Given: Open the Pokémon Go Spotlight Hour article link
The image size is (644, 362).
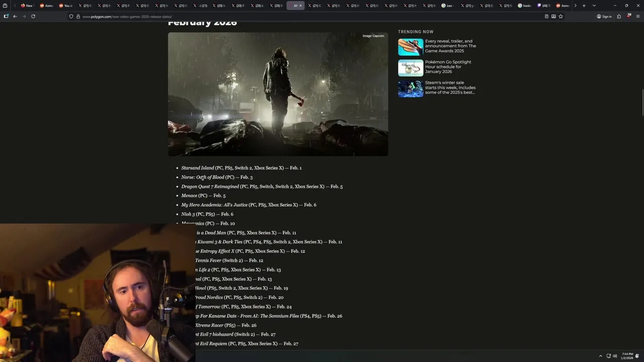Looking at the screenshot, I should 448,67.
